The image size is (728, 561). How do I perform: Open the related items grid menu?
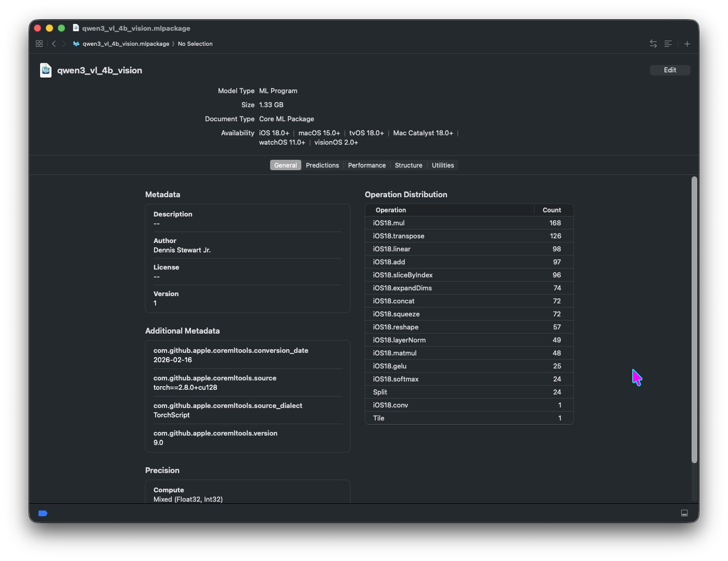point(39,44)
